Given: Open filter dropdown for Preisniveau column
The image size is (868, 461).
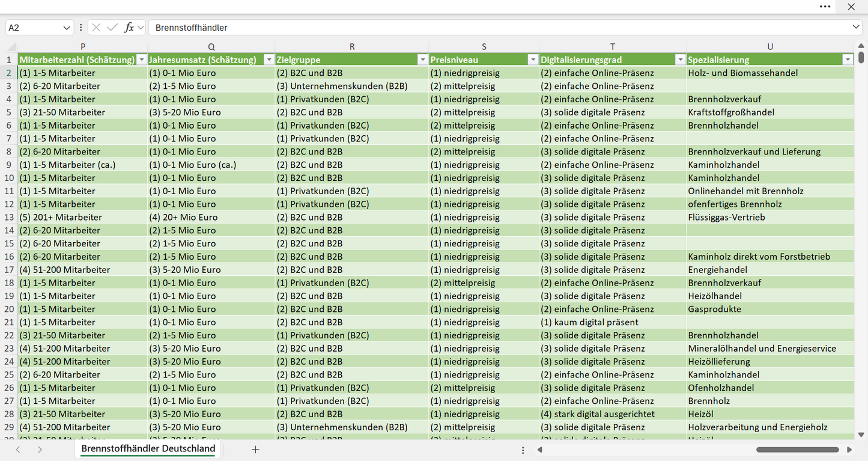Looking at the screenshot, I should pyautogui.click(x=532, y=60).
